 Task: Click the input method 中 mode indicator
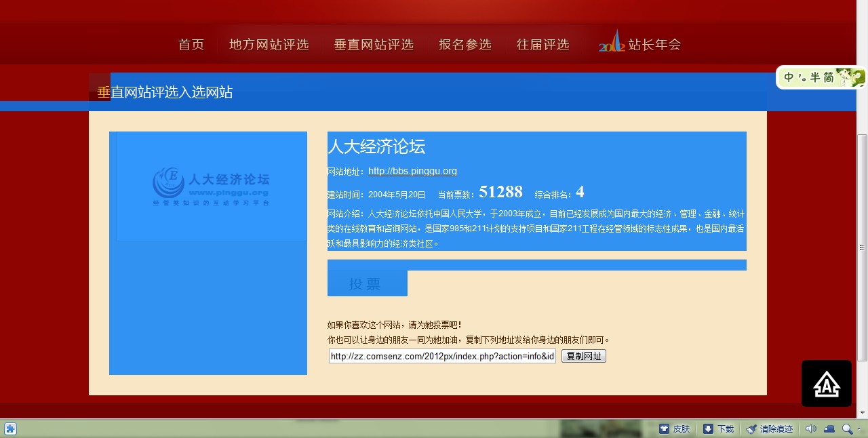tap(789, 78)
